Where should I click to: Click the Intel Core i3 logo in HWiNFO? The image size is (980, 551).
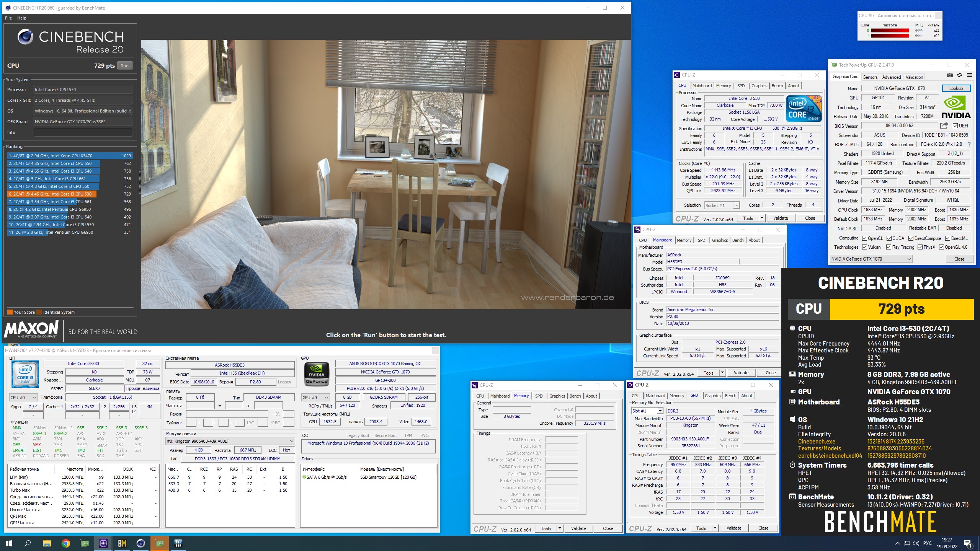[x=25, y=375]
